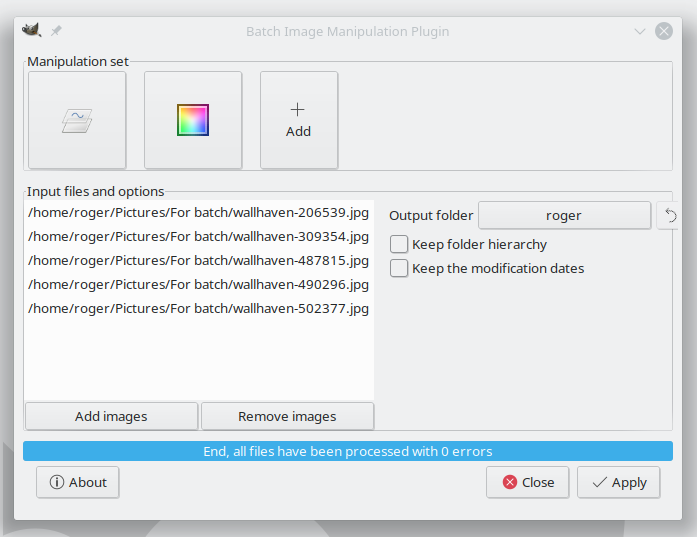Select wallhaven-206539.jpg in the file list
697x537 pixels.
click(199, 212)
